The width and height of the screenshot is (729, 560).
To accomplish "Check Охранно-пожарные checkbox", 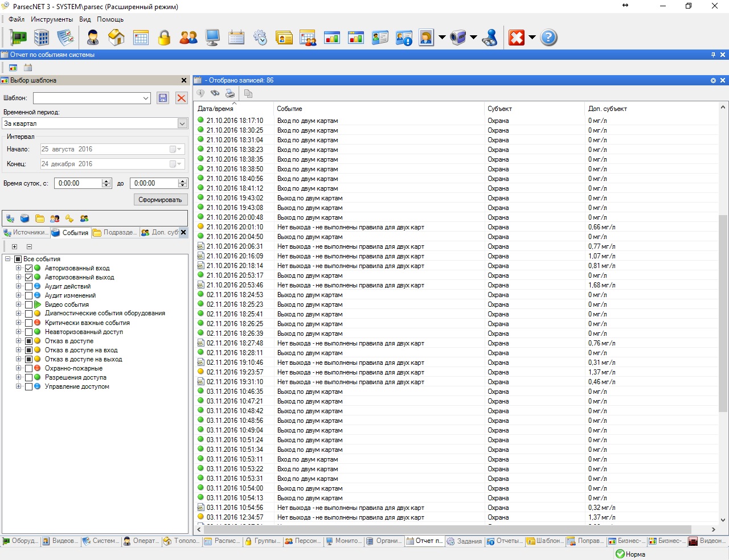I will tap(29, 368).
